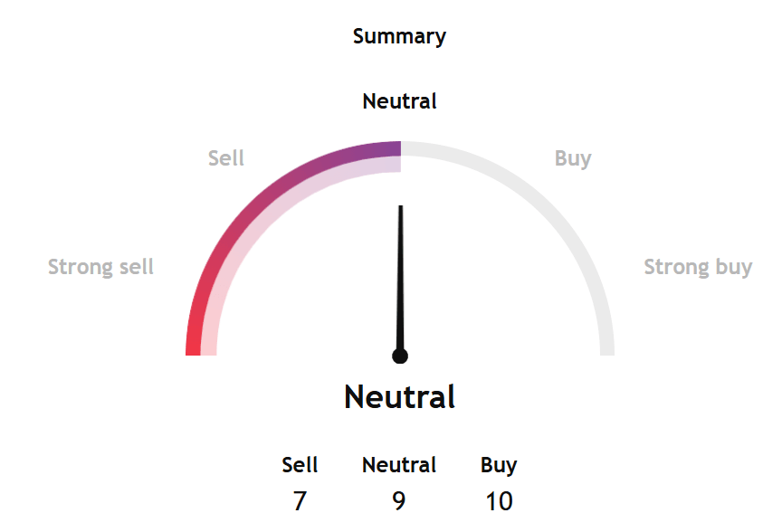The image size is (782, 532).
Task: Click the black gauge needle
Action: click(400, 280)
